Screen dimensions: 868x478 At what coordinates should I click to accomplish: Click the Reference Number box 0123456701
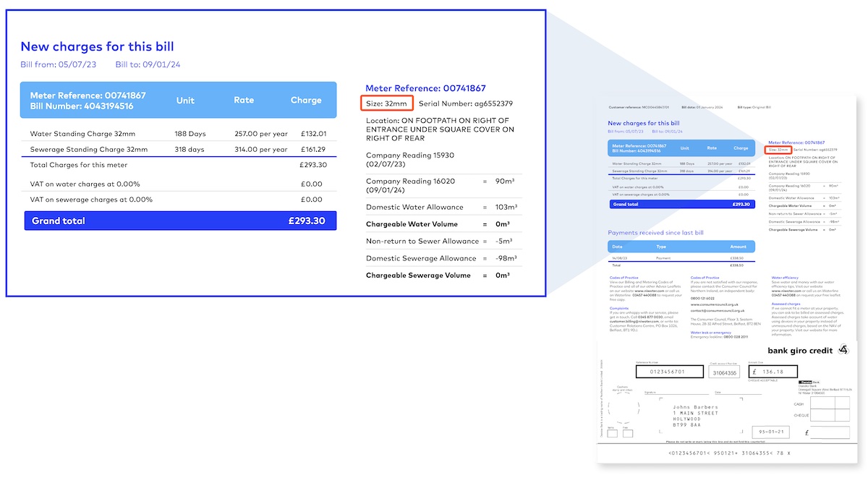point(670,372)
